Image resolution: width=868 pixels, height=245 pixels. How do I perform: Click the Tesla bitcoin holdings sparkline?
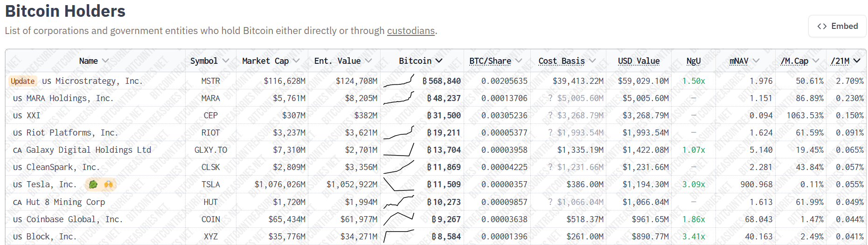[398, 184]
